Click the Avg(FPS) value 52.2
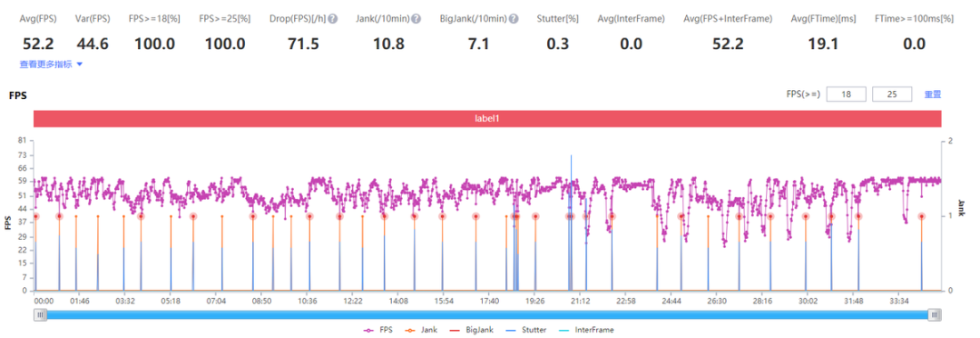 39,44
